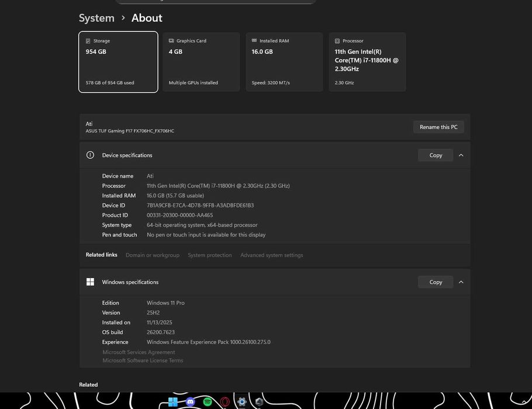Copy the Device specifications
The image size is (532, 409).
436,155
